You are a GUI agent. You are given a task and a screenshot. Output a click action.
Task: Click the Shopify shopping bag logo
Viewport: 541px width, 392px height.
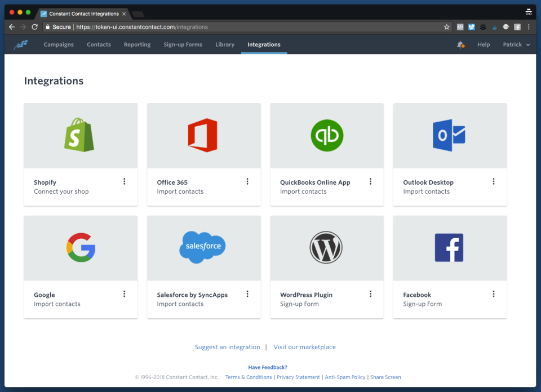point(79,135)
